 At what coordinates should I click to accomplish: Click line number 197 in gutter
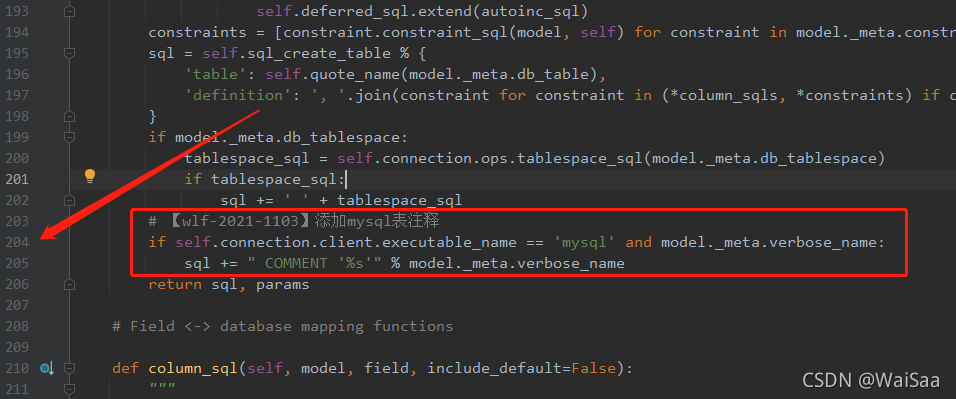[x=16, y=95]
